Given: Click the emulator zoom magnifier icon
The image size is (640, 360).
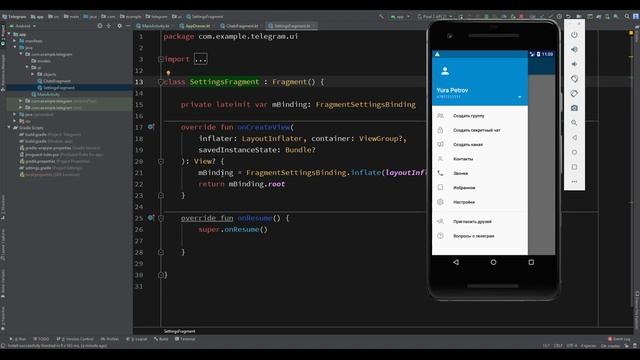Looking at the screenshot, I should tap(574, 123).
